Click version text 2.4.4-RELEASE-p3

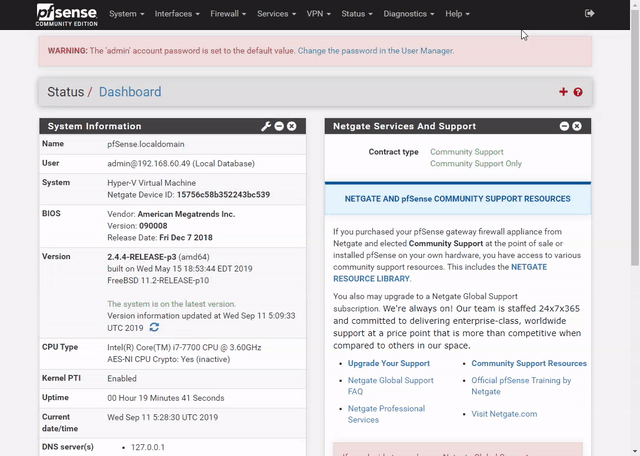click(x=142, y=257)
